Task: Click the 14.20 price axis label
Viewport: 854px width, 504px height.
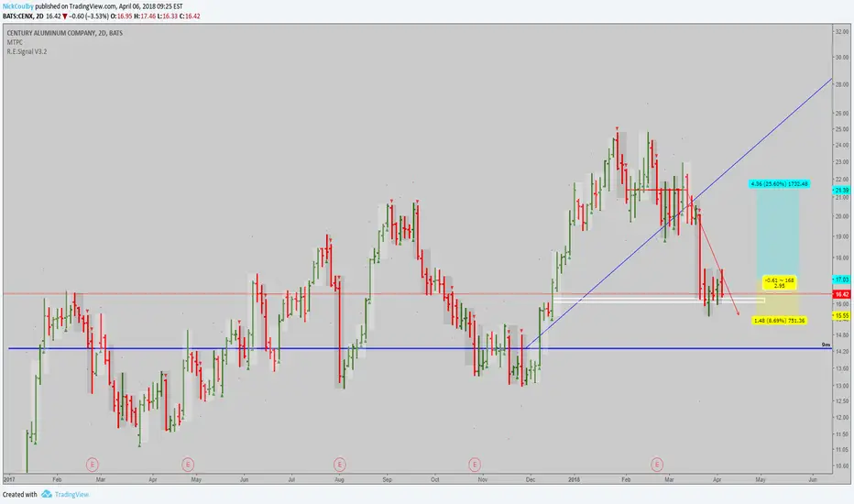Action: 841,352
